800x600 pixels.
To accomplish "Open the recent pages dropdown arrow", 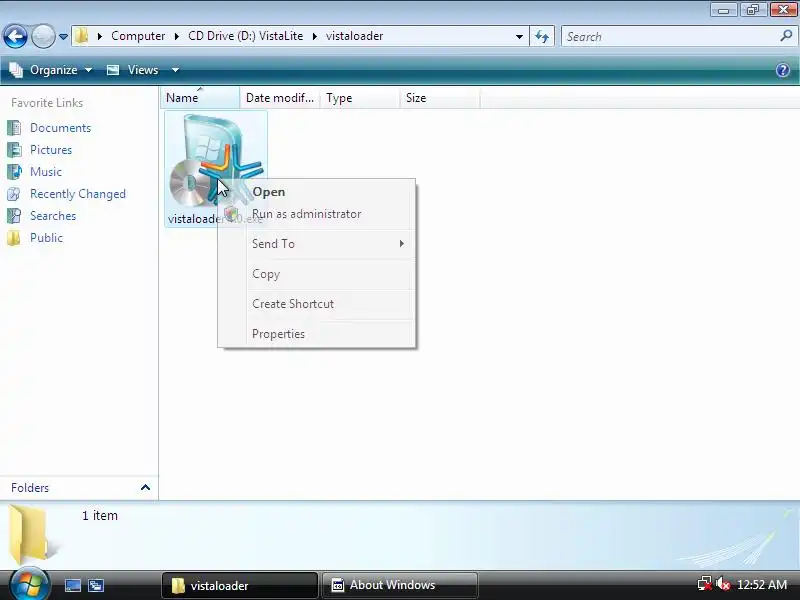I will point(63,37).
